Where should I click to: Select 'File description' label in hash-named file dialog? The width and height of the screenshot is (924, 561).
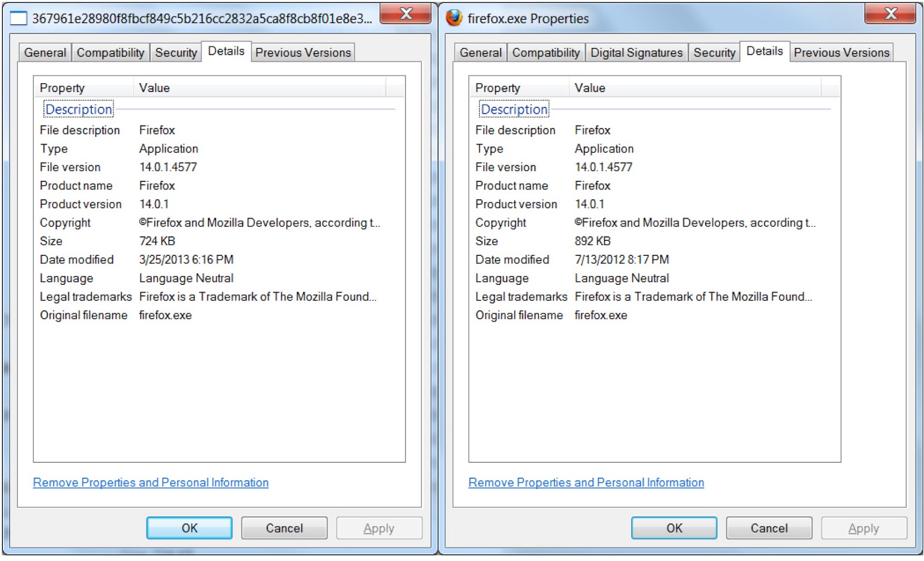[x=80, y=130]
